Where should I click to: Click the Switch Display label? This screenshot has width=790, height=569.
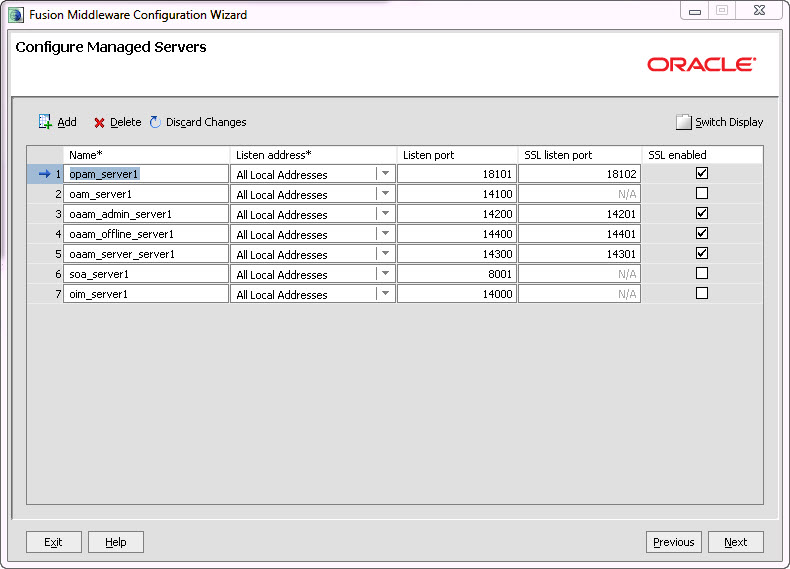[729, 122]
